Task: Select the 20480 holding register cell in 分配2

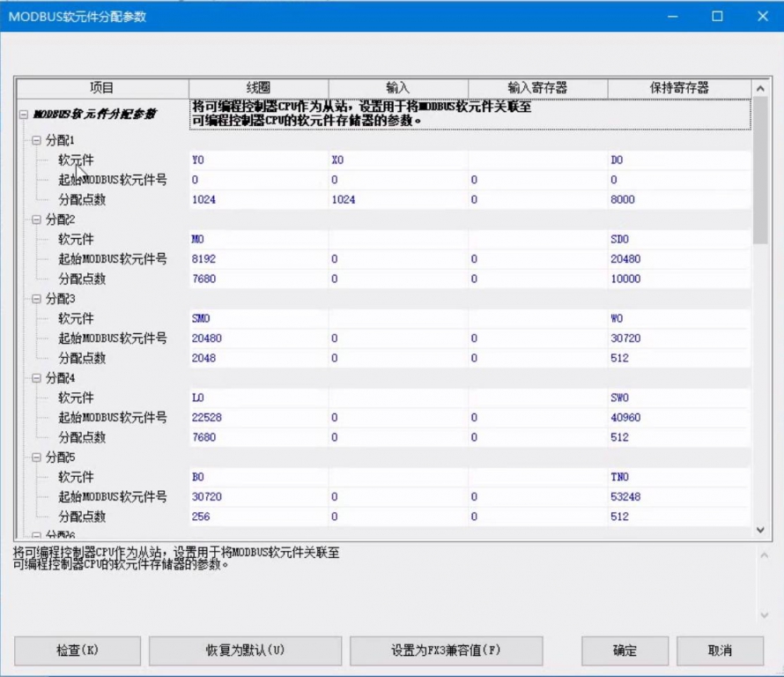Action: tap(679, 259)
